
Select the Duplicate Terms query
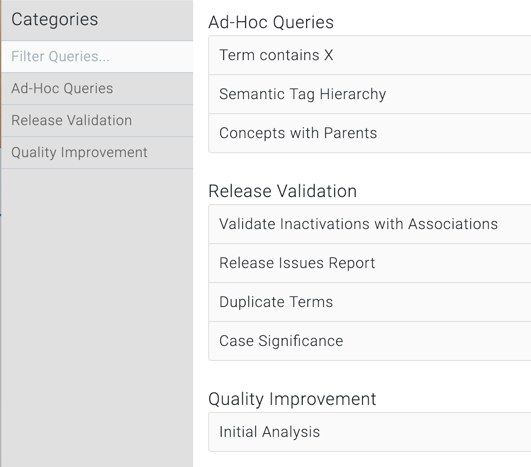tap(370, 302)
